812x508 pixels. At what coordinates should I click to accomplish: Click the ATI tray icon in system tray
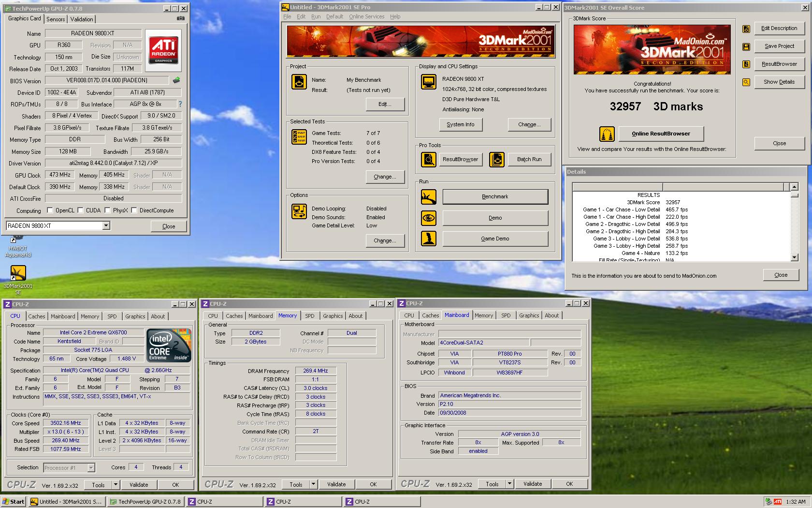pyautogui.click(x=778, y=502)
